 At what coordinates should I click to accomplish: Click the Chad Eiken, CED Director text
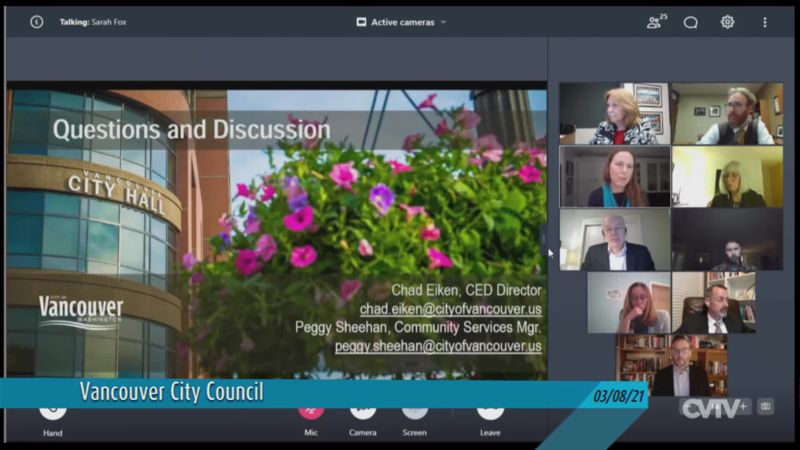click(x=466, y=290)
